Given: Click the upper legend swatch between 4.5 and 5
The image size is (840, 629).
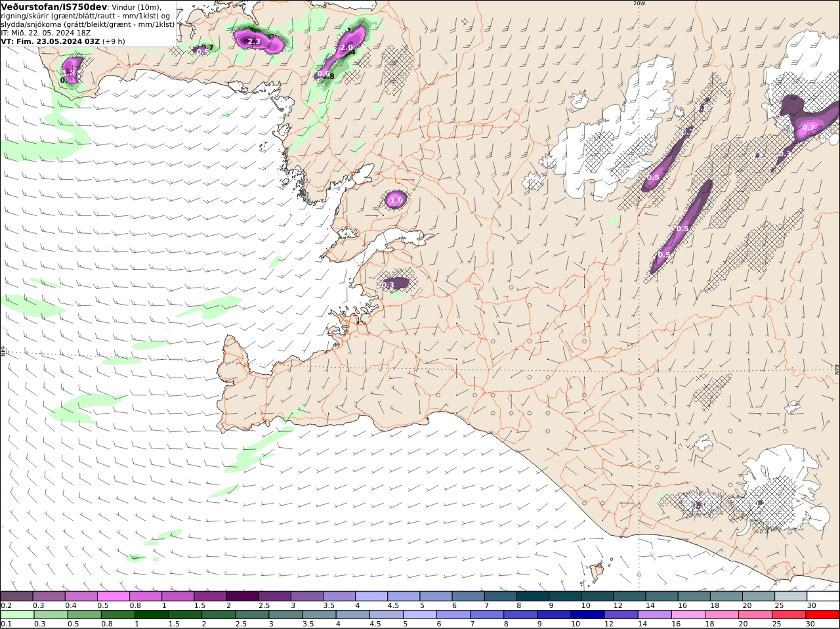Looking at the screenshot, I should pos(404,596).
